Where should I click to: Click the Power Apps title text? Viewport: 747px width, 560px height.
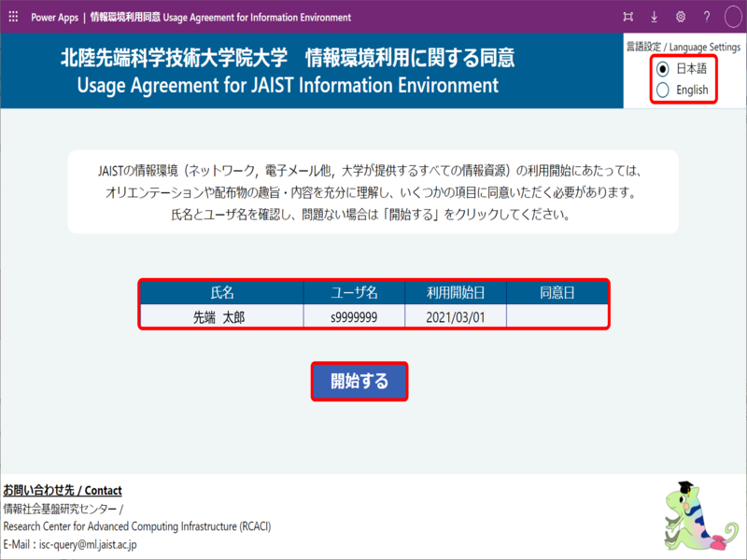(x=54, y=18)
